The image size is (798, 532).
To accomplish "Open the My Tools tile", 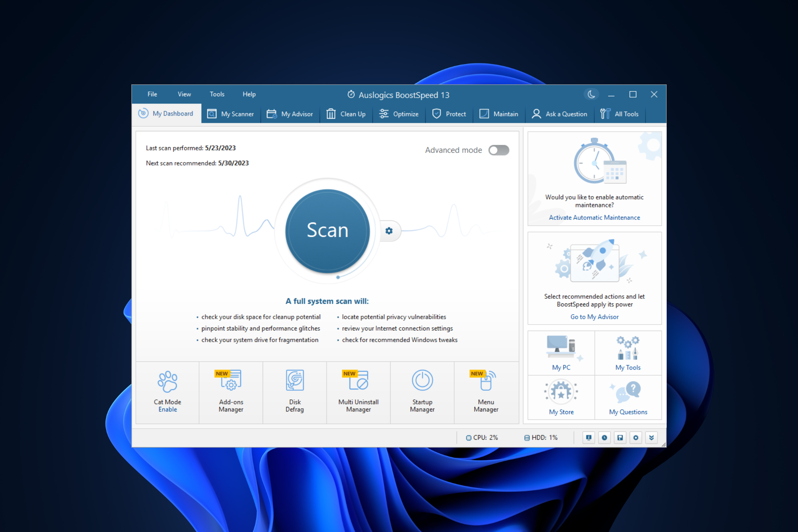I will pyautogui.click(x=628, y=353).
